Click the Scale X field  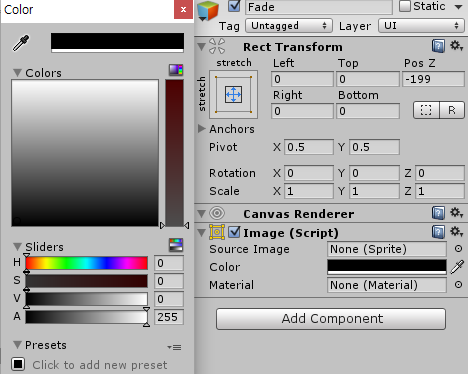point(309,191)
